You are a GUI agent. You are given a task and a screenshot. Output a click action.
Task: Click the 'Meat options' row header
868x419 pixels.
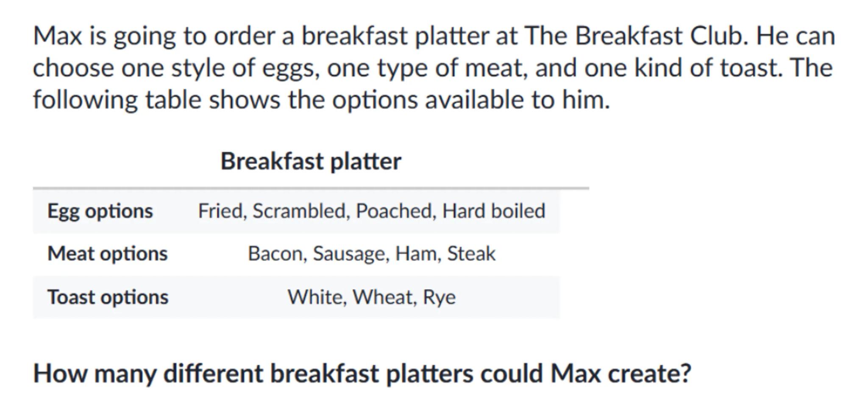(108, 254)
